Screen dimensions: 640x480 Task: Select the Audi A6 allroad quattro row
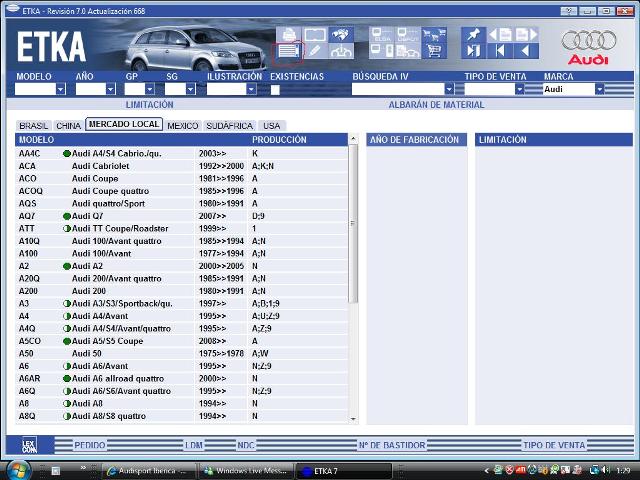(182, 379)
